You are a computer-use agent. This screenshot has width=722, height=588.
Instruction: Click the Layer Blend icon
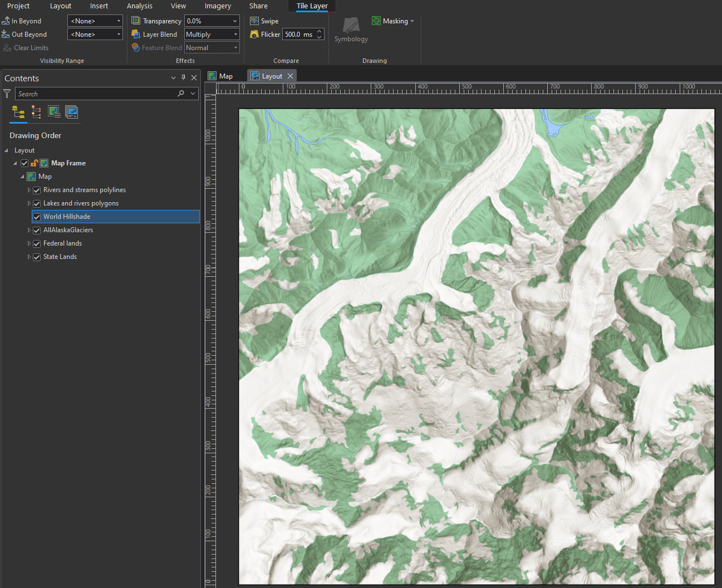tap(135, 34)
